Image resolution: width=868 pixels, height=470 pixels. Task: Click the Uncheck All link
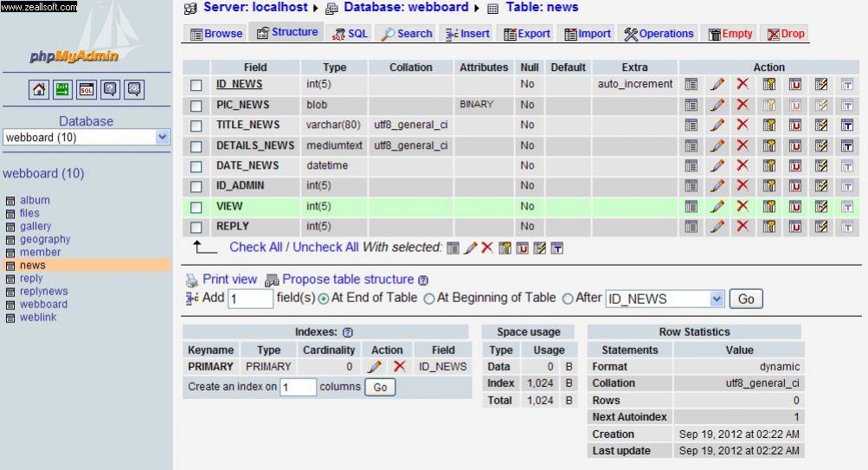pos(325,248)
